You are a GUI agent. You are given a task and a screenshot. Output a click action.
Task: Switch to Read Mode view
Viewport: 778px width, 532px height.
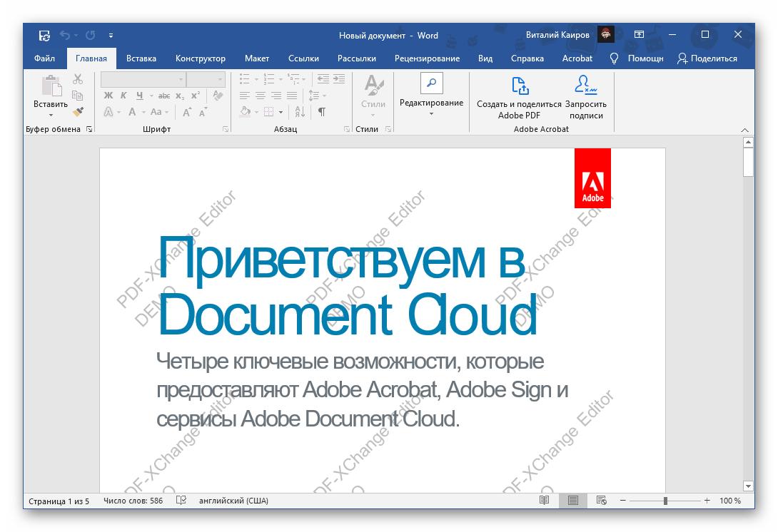point(545,501)
